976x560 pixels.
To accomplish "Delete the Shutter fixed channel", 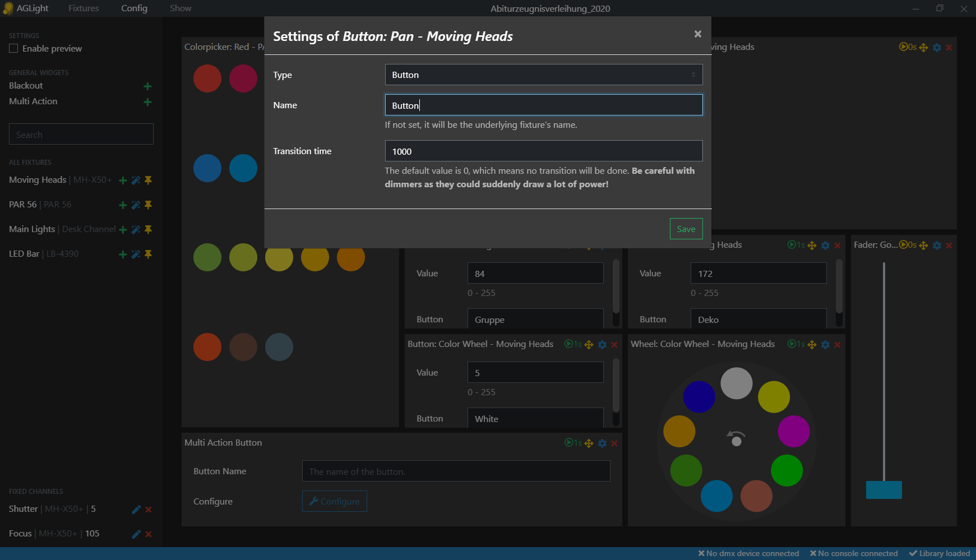I will (x=149, y=510).
